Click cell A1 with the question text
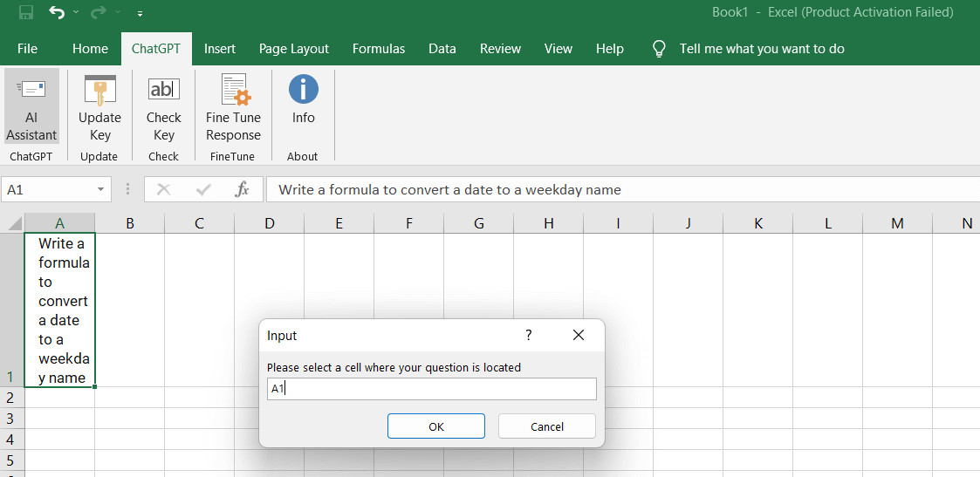The image size is (980, 477). 60,310
